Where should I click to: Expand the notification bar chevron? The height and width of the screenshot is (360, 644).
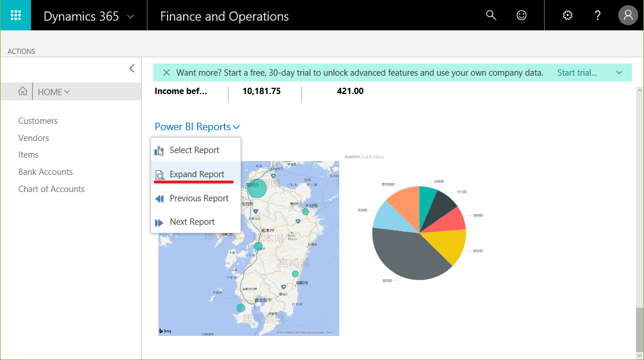point(619,73)
